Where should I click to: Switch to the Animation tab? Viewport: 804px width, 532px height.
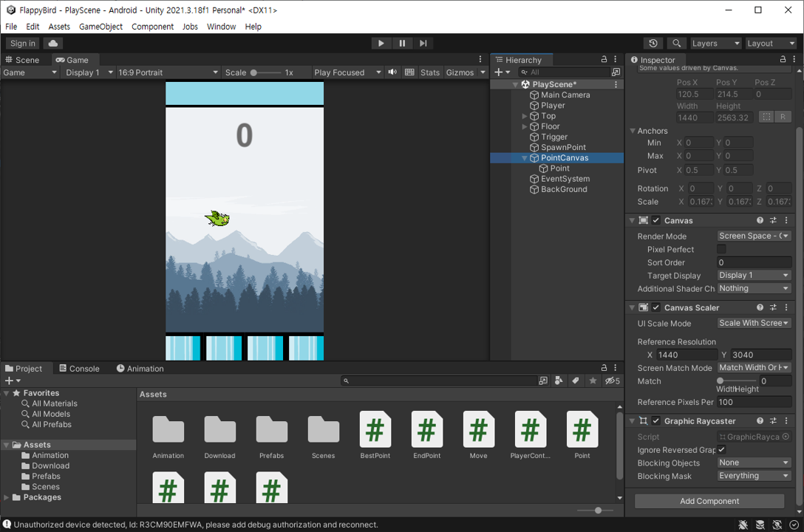click(x=140, y=369)
